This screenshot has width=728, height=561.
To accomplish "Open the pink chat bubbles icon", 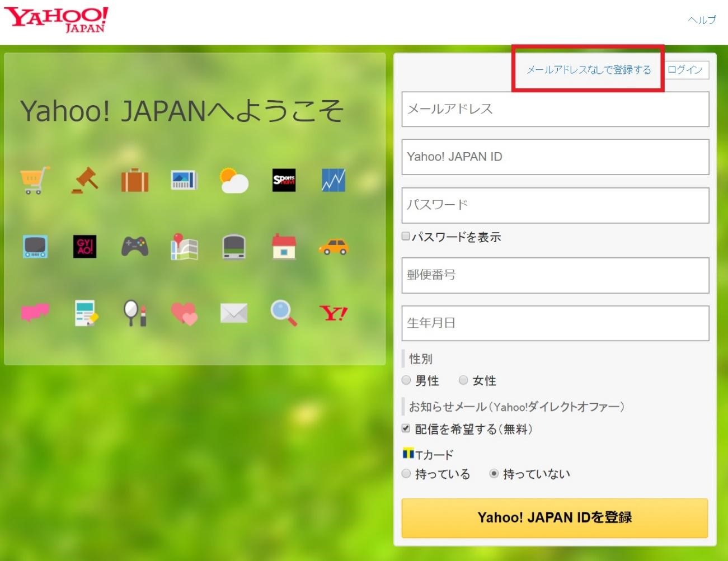I will tap(35, 313).
